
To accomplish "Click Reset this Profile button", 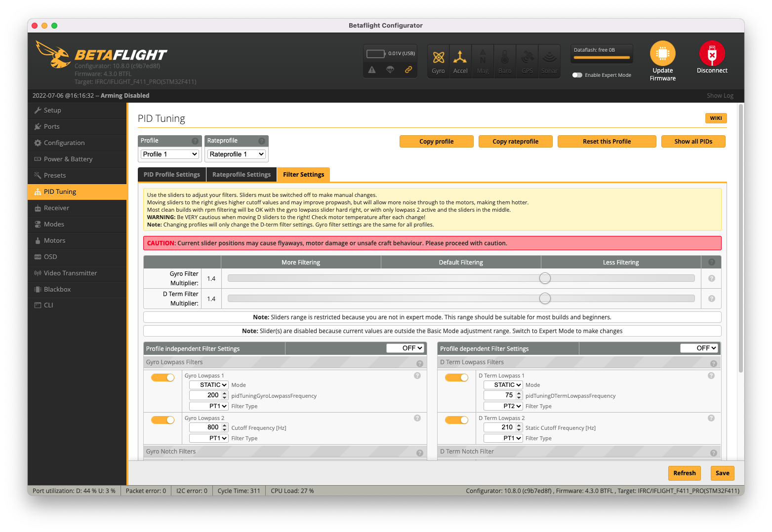I will [607, 142].
